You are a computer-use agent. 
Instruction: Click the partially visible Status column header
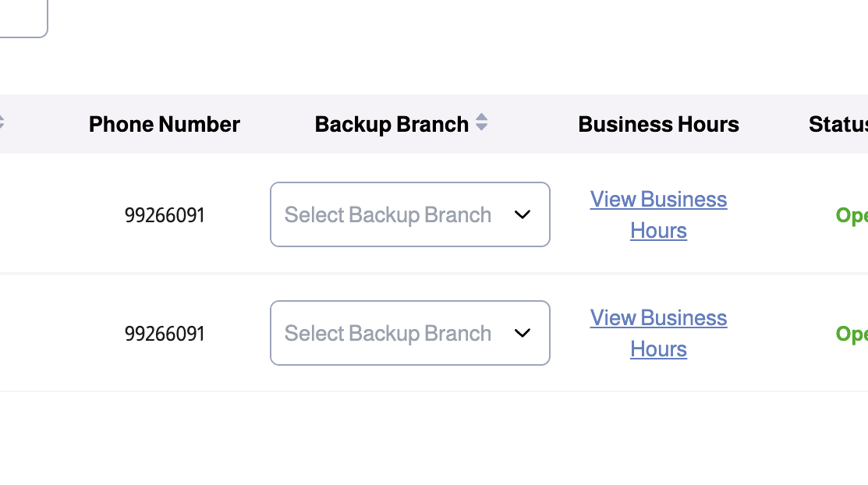point(838,124)
